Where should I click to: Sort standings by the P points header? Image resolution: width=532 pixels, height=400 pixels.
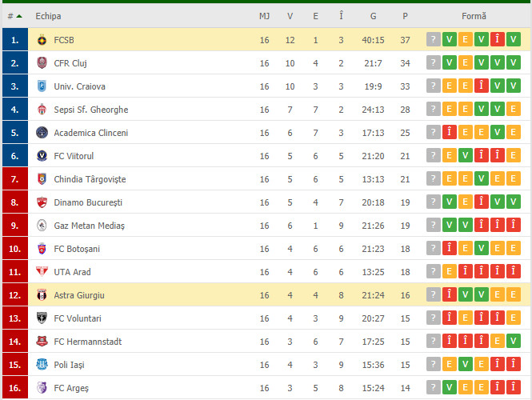click(x=406, y=16)
